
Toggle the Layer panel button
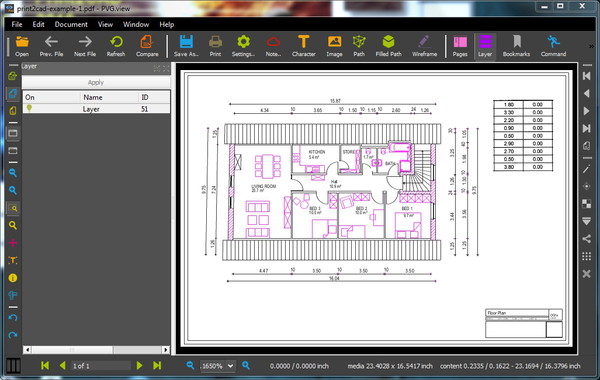click(485, 46)
